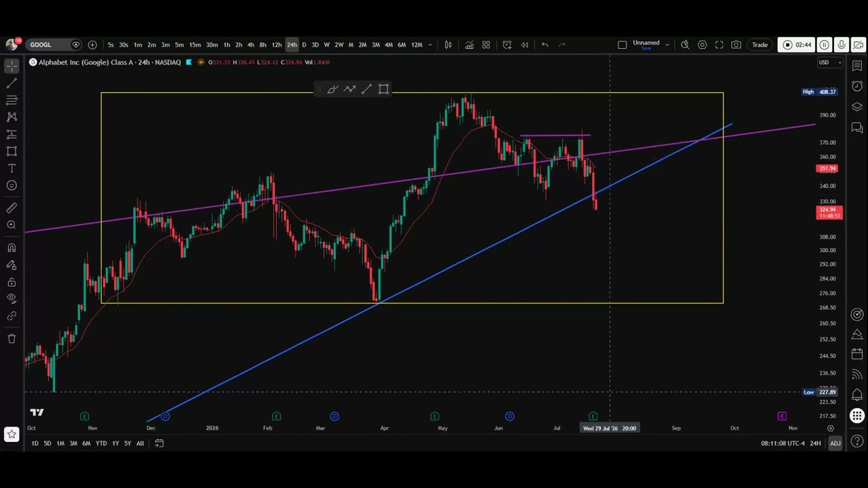Screen dimensions: 868x488
Task: Hide all drawings with eye icon
Action: tap(12, 298)
